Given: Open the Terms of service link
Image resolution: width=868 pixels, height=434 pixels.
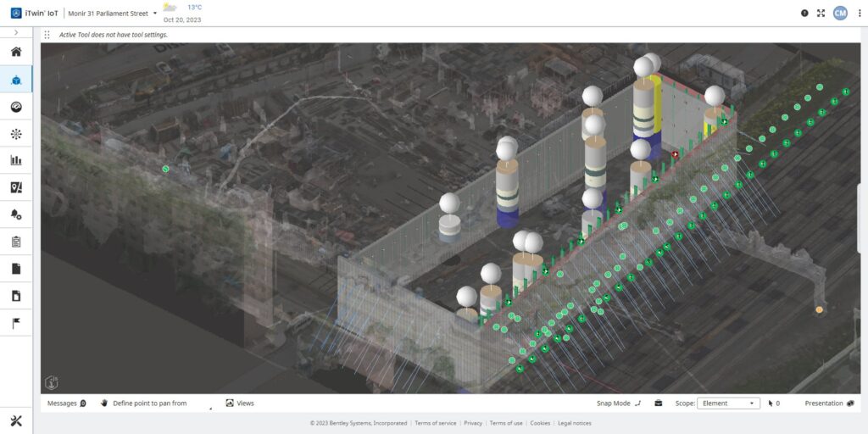Looking at the screenshot, I should [436, 423].
